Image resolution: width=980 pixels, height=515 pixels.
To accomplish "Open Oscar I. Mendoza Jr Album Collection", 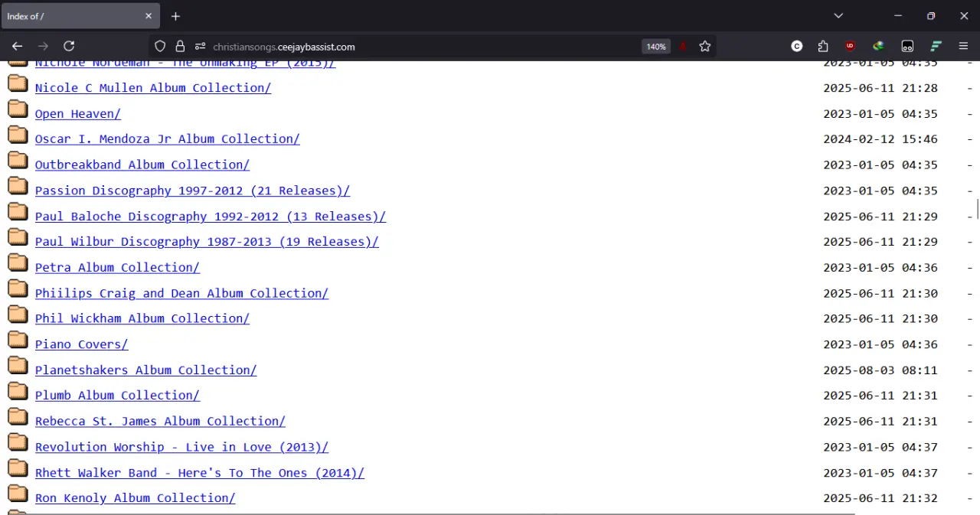I will click(x=168, y=139).
